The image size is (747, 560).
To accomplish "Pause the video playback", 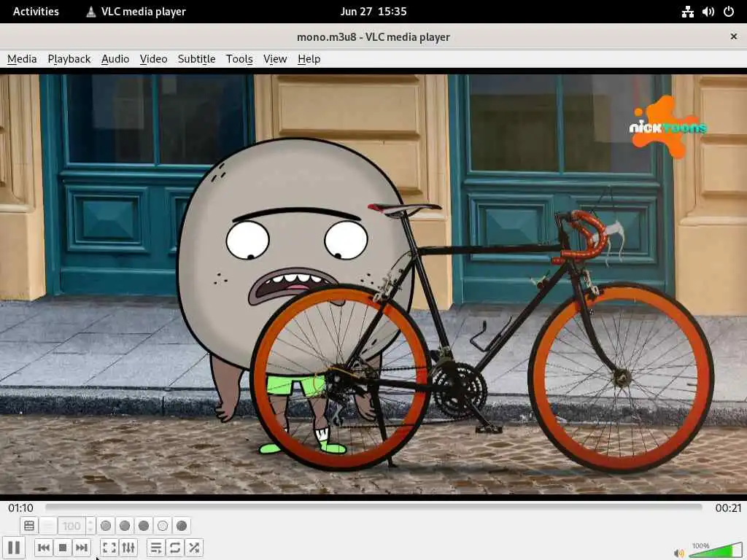I will tap(14, 548).
